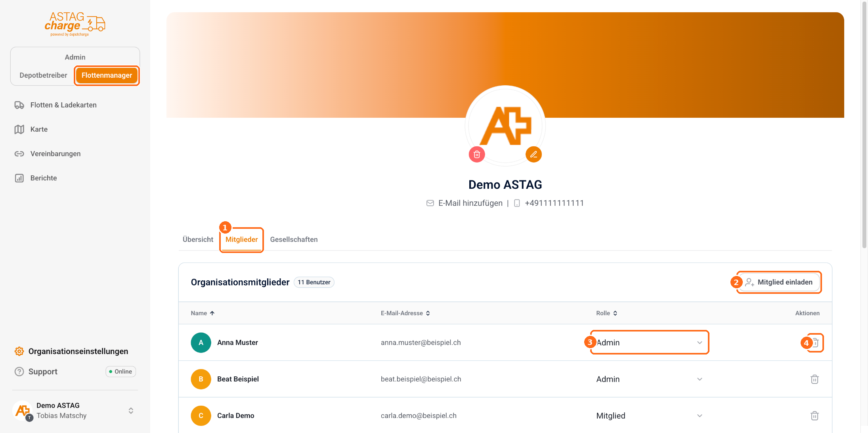Click the large Demo ASTAG logo image
Viewport: 868px width, 433px height.
505,125
